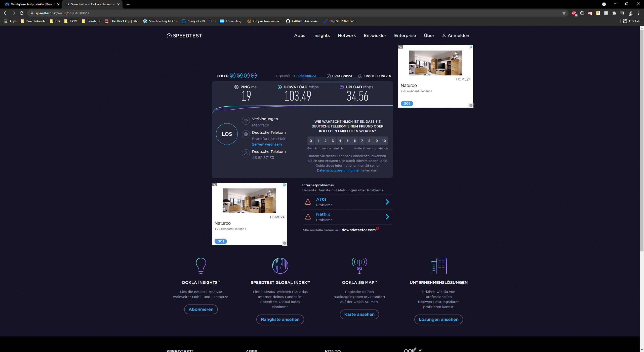Expand the Netflix Probleme entry arrow
644x352 pixels.
(387, 217)
